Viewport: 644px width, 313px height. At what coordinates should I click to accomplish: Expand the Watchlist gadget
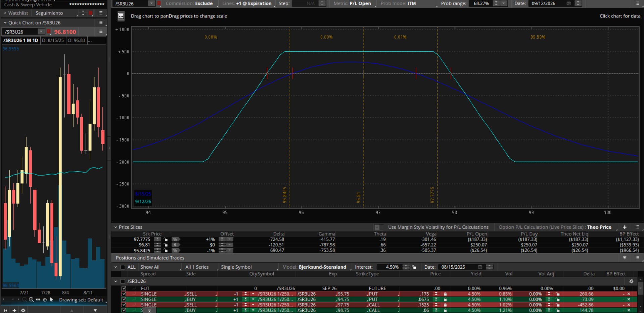(5, 13)
